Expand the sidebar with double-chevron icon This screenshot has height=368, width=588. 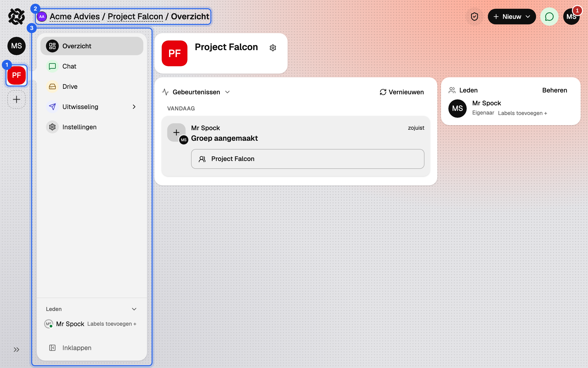tap(17, 350)
